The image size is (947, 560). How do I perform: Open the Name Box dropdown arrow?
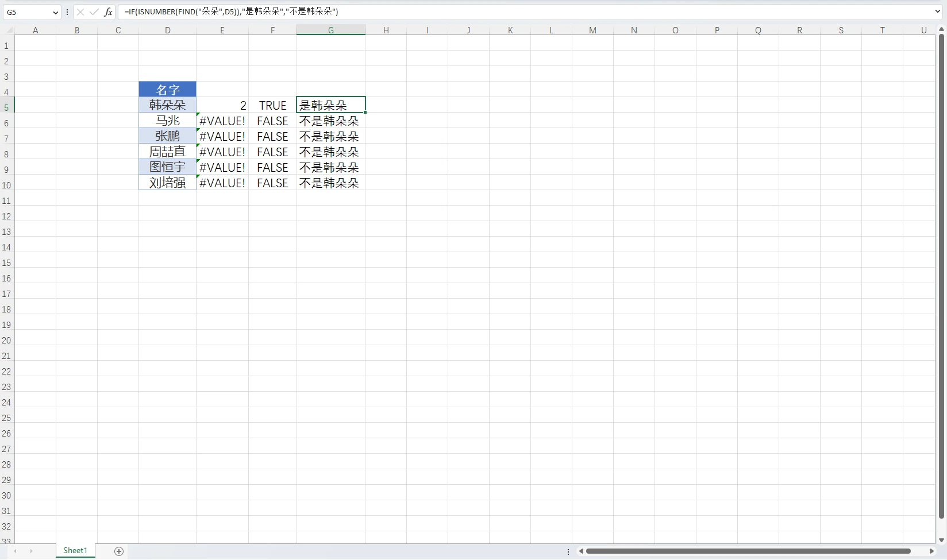(x=55, y=12)
